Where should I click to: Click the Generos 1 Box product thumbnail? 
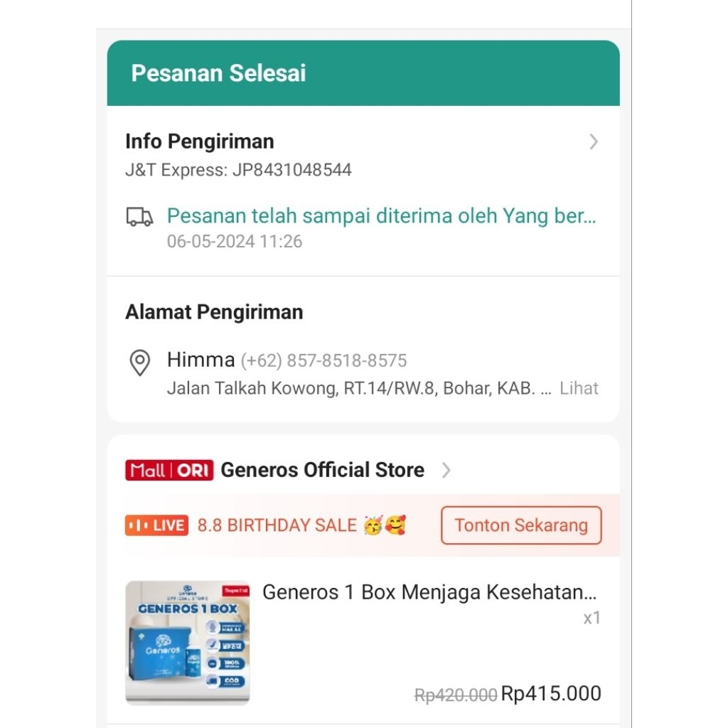point(188,643)
